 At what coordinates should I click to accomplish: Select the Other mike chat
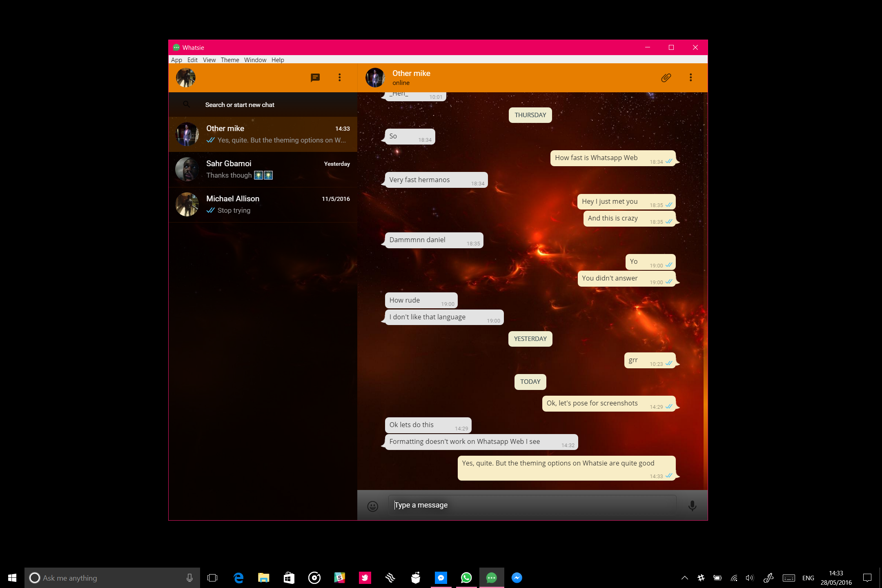pyautogui.click(x=263, y=134)
